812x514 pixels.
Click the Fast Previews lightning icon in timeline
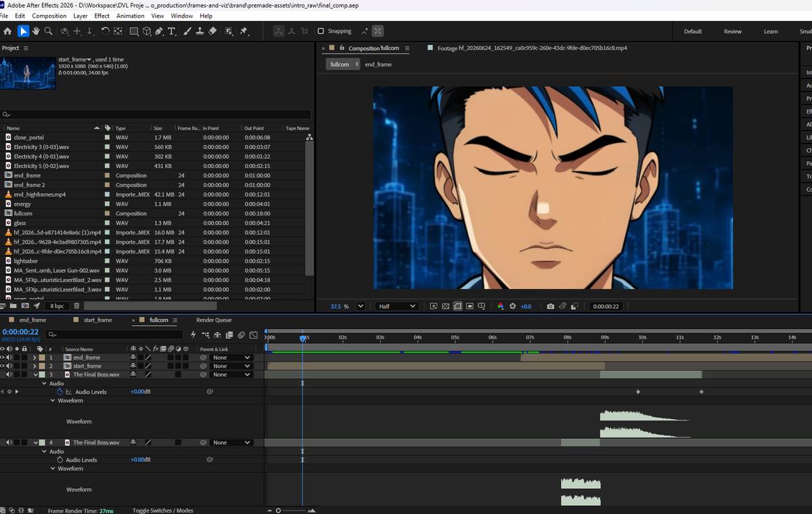193,335
